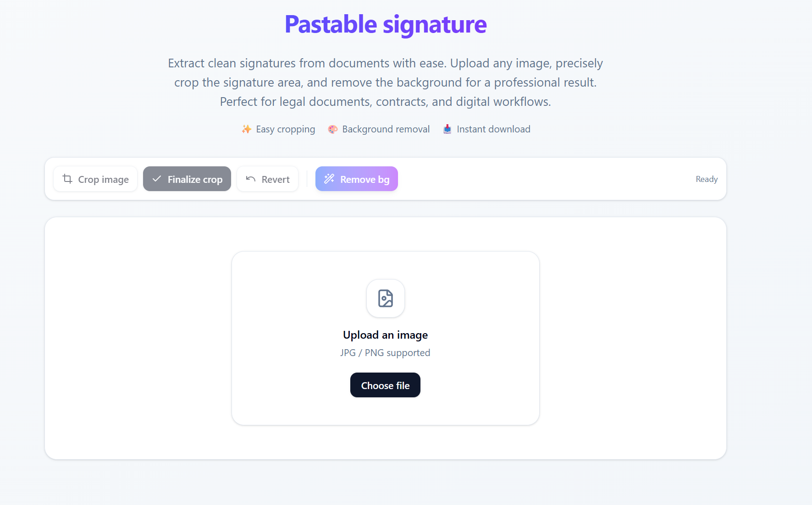Activate the Crop image tool
Image resolution: width=812 pixels, height=505 pixels.
tap(95, 179)
